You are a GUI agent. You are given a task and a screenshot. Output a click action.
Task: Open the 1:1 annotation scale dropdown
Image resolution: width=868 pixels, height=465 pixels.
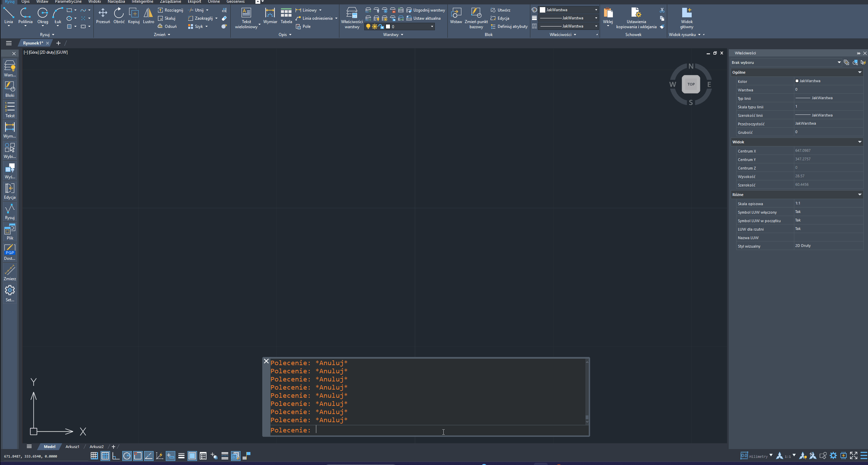pyautogui.click(x=794, y=455)
